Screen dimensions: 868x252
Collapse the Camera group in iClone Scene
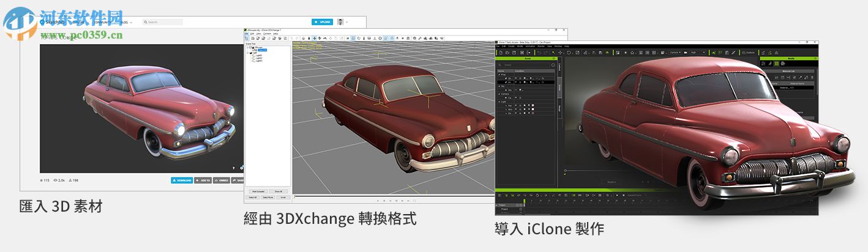(x=499, y=94)
